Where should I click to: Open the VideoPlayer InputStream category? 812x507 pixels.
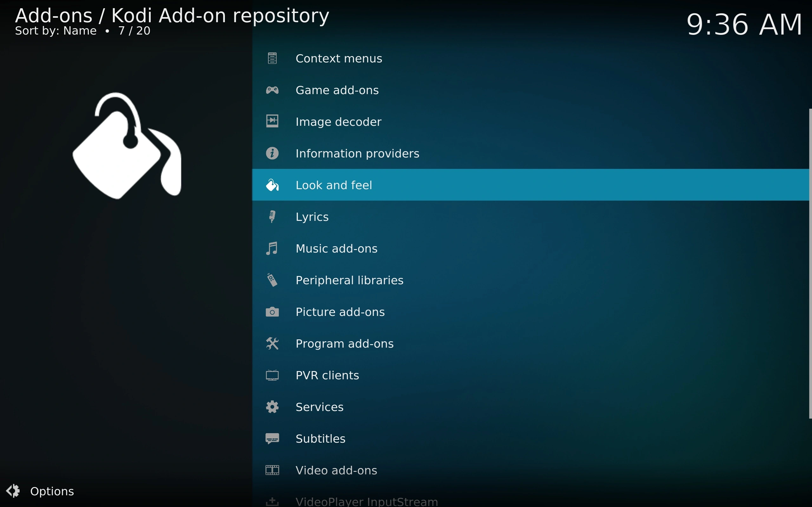point(366,501)
